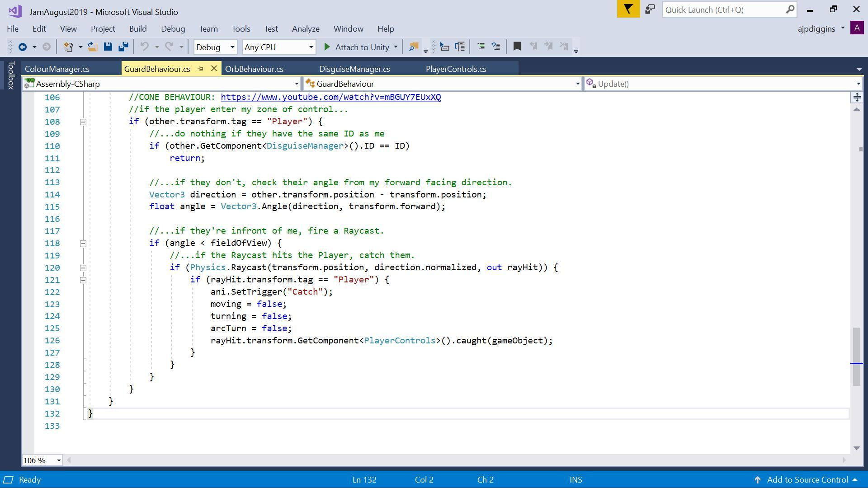Open the Any CPU platform dropdown
This screenshot has width=868, height=488.
click(278, 47)
